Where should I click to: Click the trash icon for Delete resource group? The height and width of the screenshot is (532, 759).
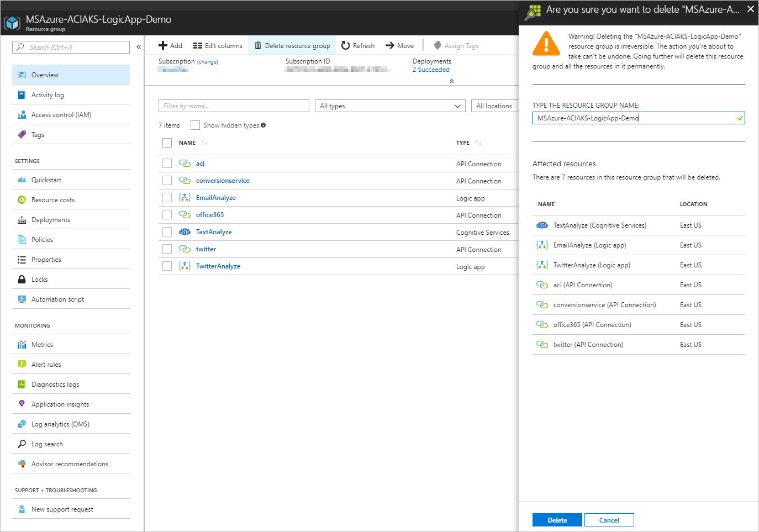pyautogui.click(x=257, y=46)
